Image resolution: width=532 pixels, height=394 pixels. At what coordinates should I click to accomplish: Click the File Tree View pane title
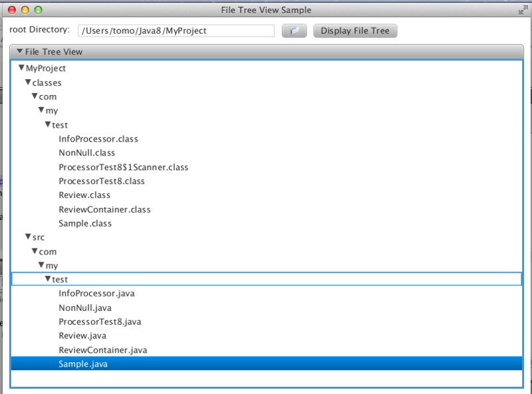pyautogui.click(x=54, y=52)
